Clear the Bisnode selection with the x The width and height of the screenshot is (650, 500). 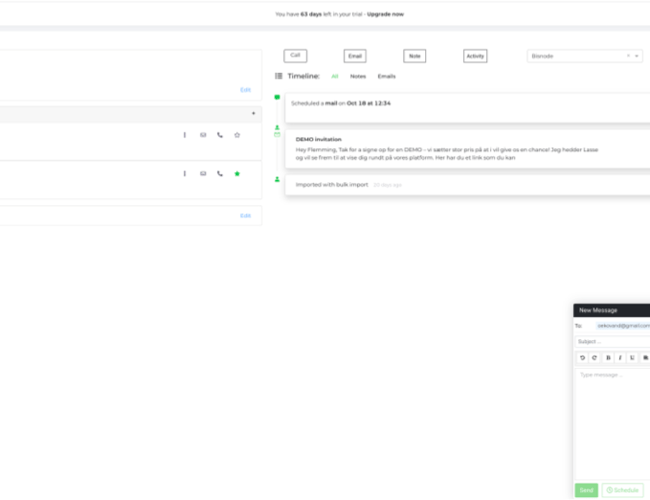pyautogui.click(x=628, y=56)
